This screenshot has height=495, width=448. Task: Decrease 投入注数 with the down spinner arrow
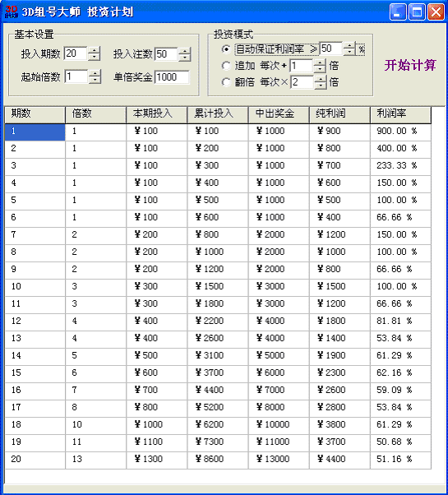coord(185,58)
